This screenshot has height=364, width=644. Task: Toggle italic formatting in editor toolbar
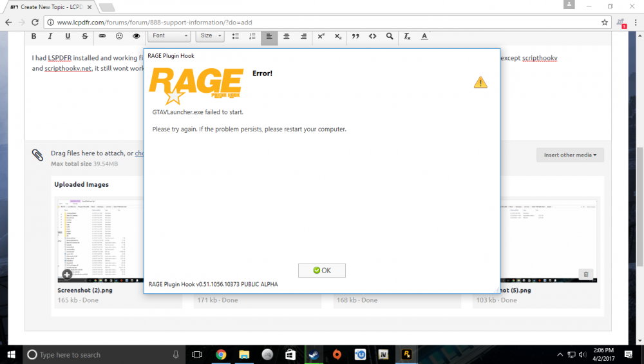tap(50, 36)
